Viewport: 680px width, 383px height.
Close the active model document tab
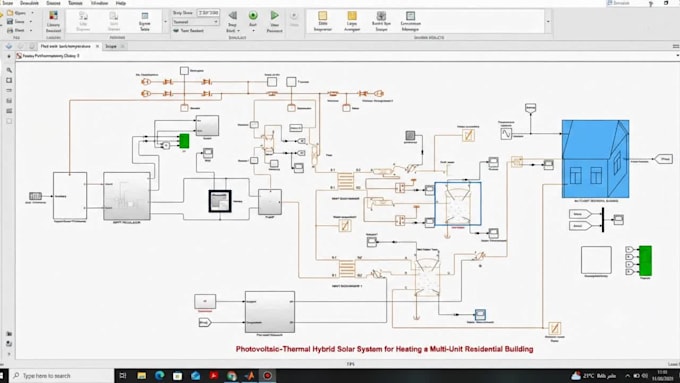pos(97,46)
